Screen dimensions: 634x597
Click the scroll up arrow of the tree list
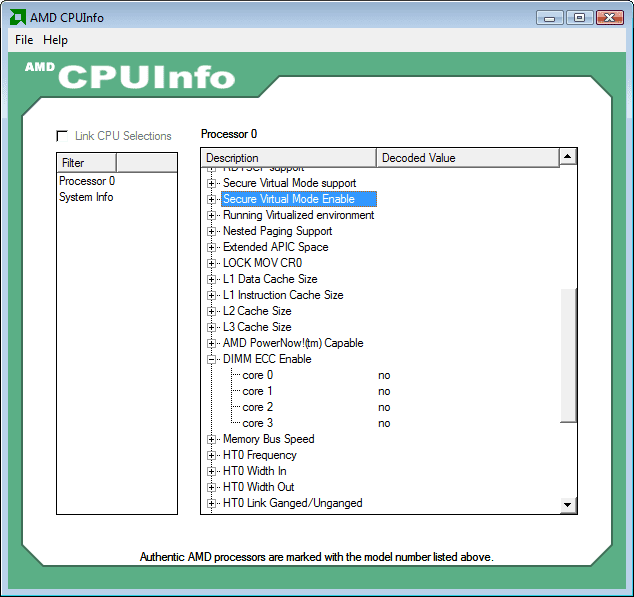(x=568, y=157)
